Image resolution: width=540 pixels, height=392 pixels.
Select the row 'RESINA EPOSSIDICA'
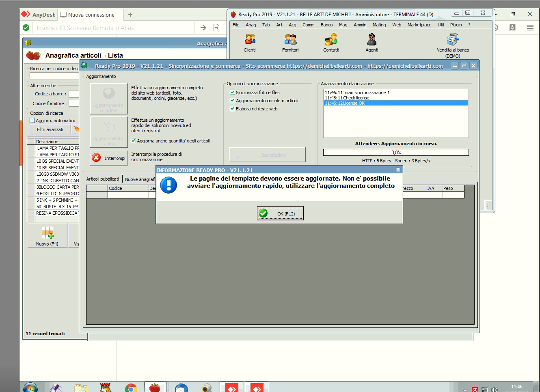pos(57,213)
